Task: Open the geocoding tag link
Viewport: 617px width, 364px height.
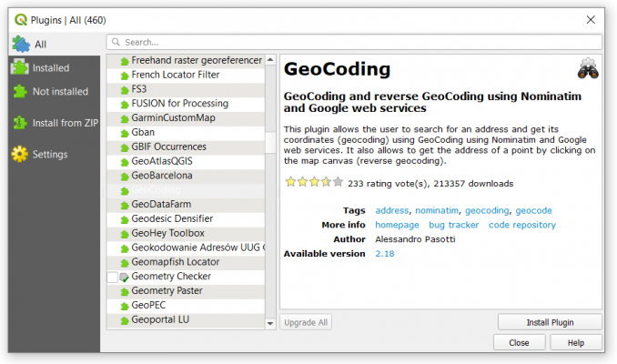Action: (487, 210)
